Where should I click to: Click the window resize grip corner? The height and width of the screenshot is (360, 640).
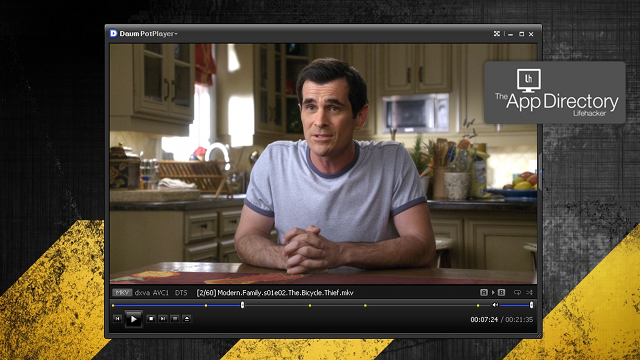(539, 335)
